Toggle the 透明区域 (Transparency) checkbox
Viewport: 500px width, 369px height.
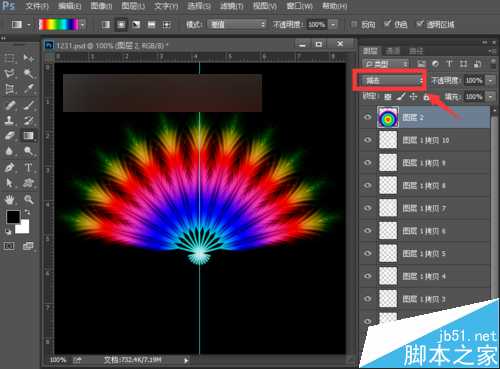[x=420, y=24]
